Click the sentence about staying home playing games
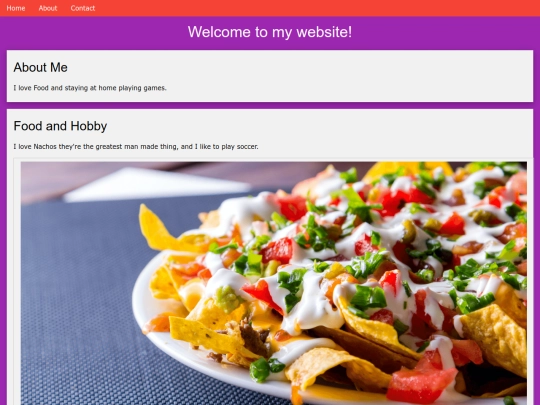540x405 pixels. coord(90,88)
